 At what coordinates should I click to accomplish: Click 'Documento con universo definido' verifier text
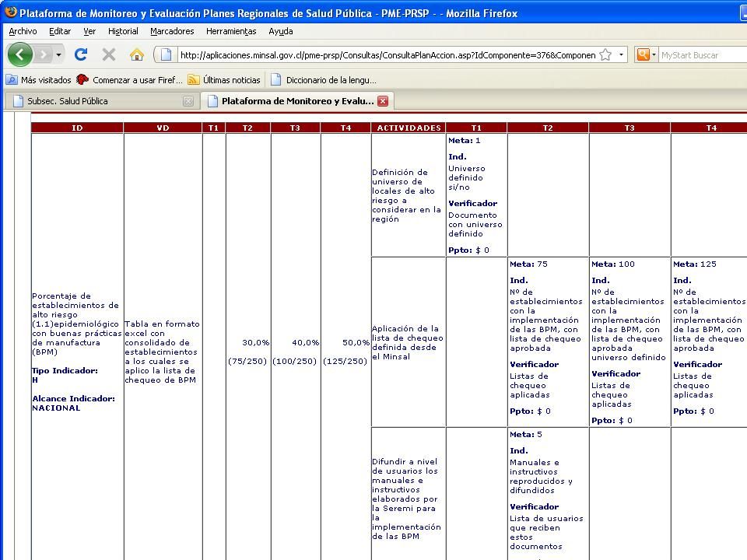pos(475,224)
